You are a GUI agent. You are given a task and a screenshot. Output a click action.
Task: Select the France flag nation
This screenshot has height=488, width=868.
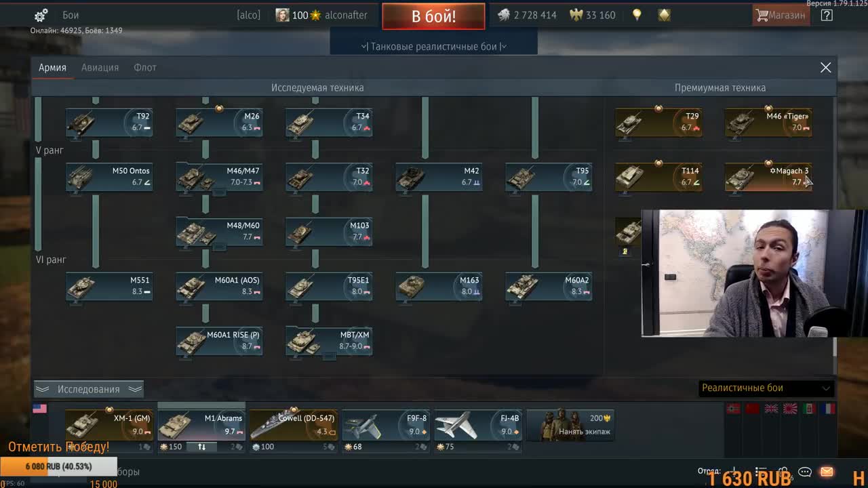coord(828,409)
